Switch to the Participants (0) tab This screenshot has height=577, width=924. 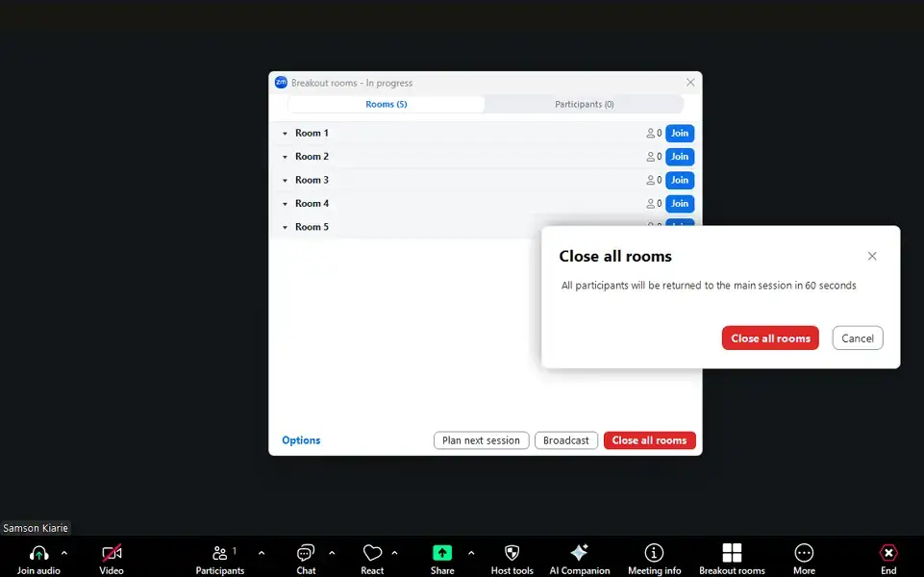[584, 104]
